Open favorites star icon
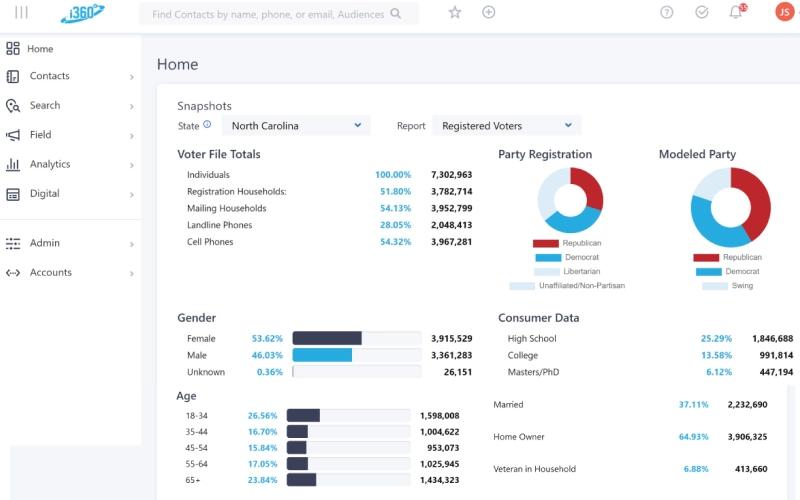Screen dimensions: 800x500 pyautogui.click(x=455, y=12)
